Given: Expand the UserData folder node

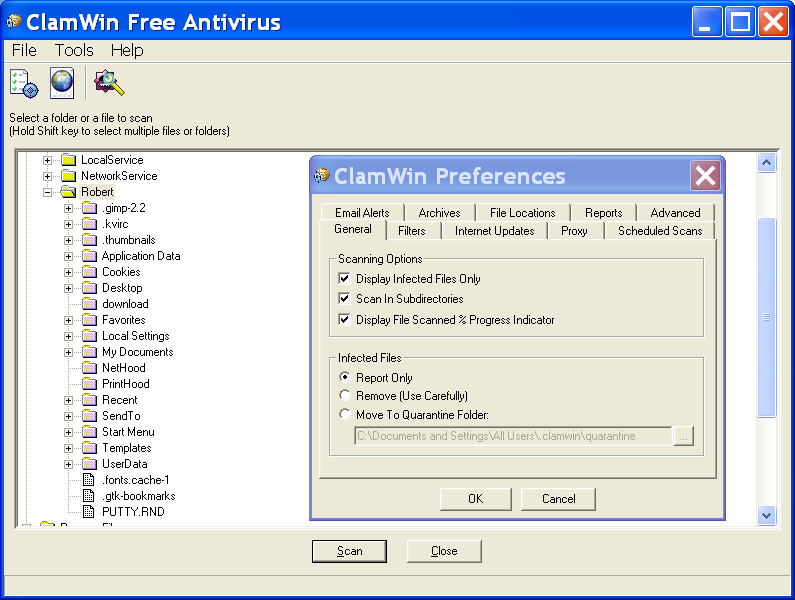Looking at the screenshot, I should 68,464.
